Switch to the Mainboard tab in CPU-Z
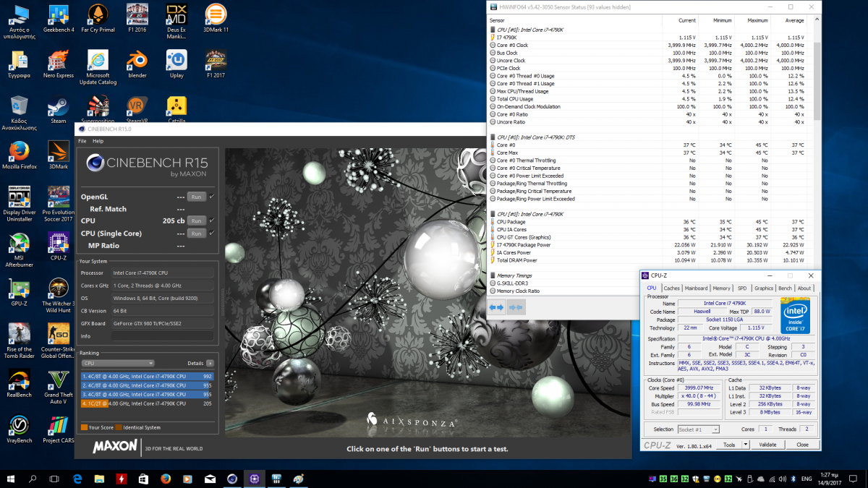 click(x=697, y=288)
